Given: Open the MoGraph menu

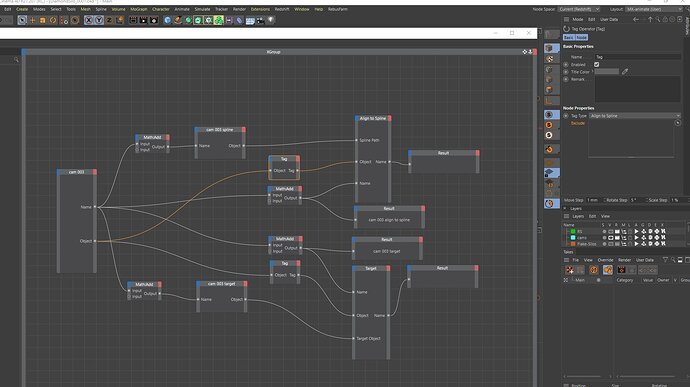Looking at the screenshot, I should click(139, 9).
